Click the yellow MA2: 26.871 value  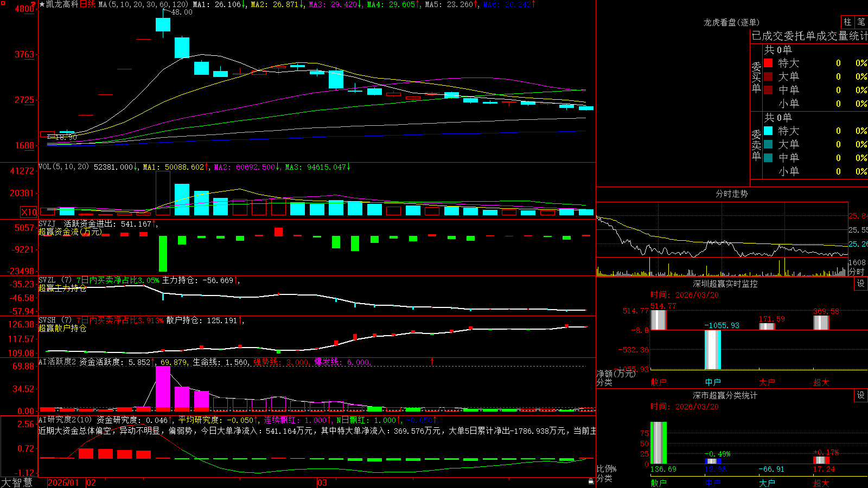tap(277, 4)
